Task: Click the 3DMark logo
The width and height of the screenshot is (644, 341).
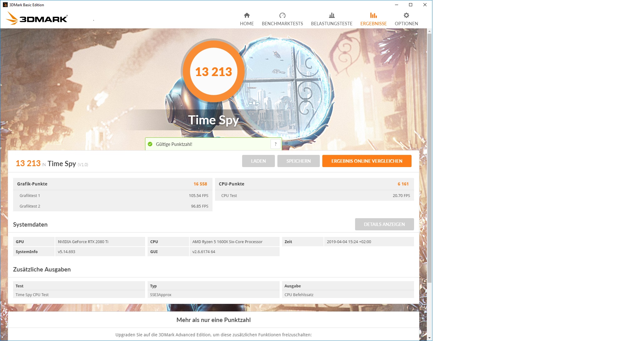Action: [x=37, y=19]
